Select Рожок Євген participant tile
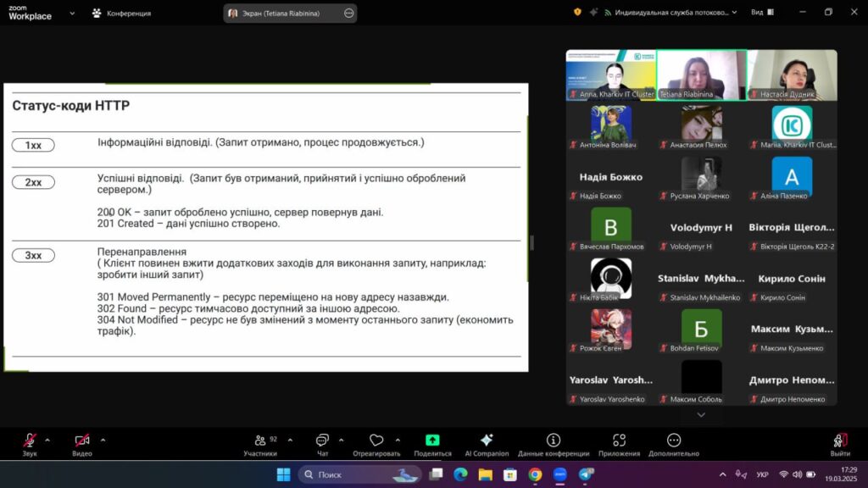Viewport: 868px width, 488px height. click(x=611, y=330)
